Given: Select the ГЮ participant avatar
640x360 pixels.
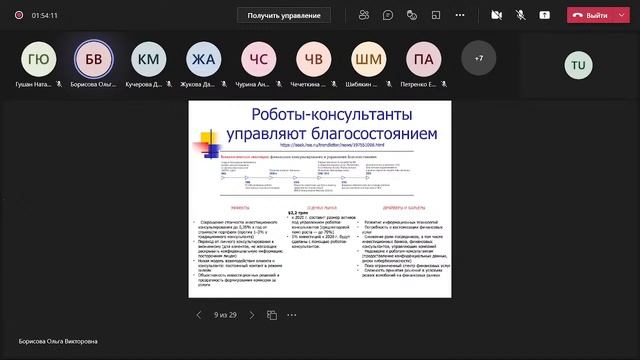Looking at the screenshot, I should 39,59.
